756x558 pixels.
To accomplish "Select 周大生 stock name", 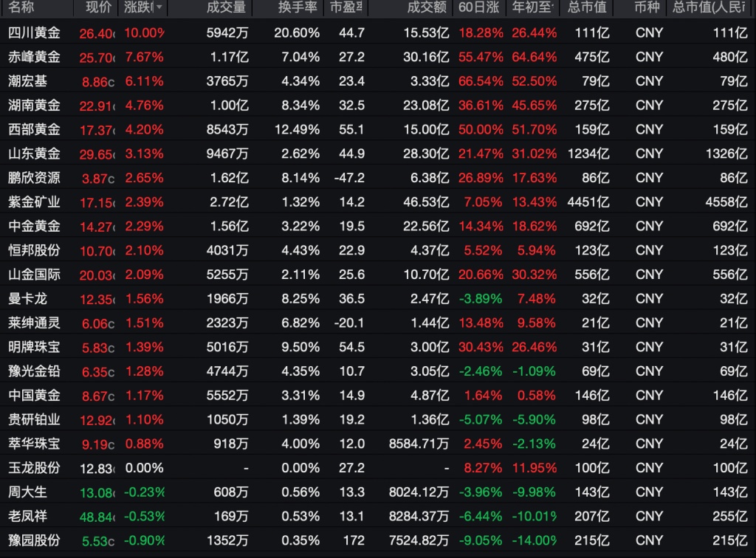I will tap(27, 492).
